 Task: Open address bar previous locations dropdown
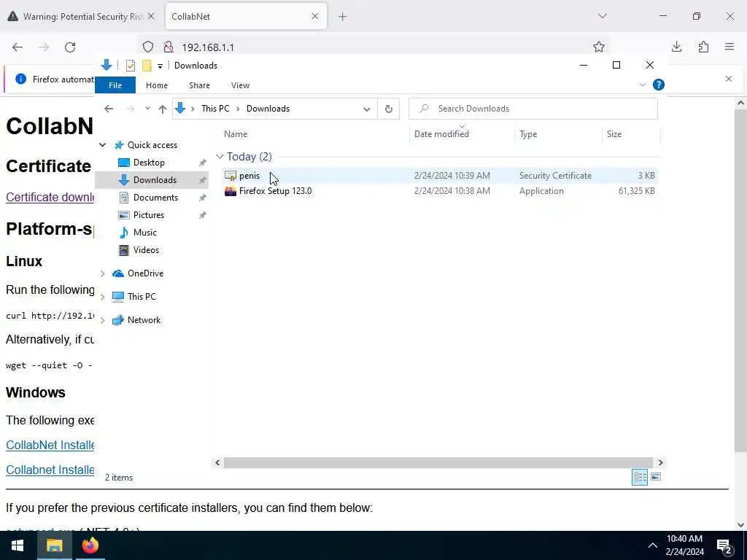coord(366,109)
